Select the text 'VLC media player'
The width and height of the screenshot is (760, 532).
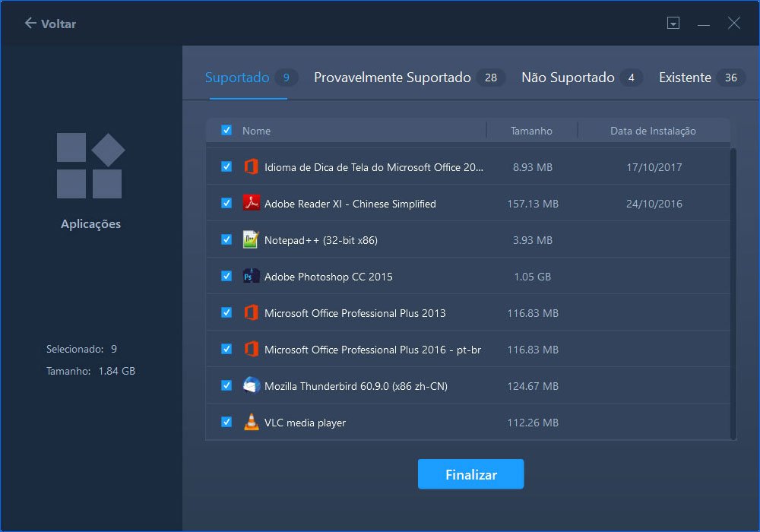click(x=305, y=423)
